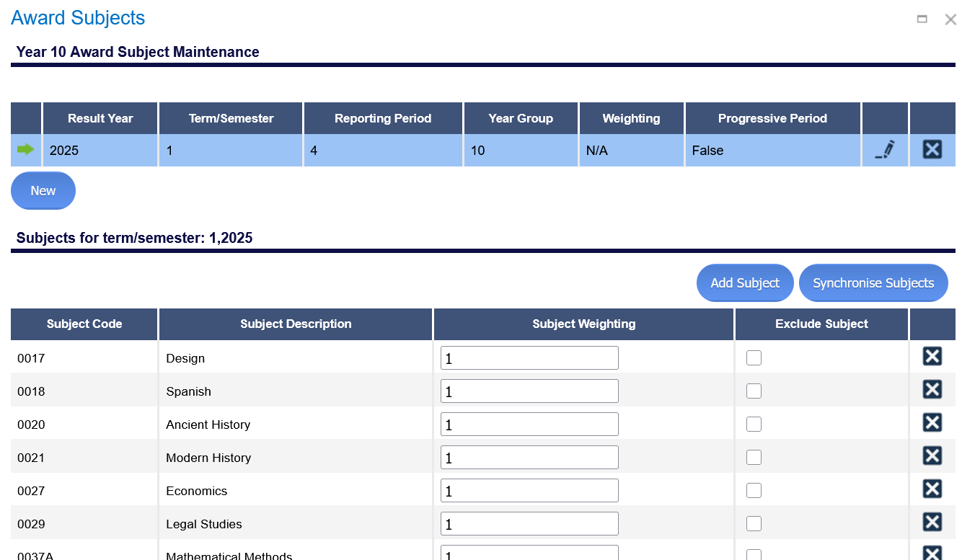The image size is (962, 560).
Task: Click the Synchronise Subjects button
Action: coord(873,283)
